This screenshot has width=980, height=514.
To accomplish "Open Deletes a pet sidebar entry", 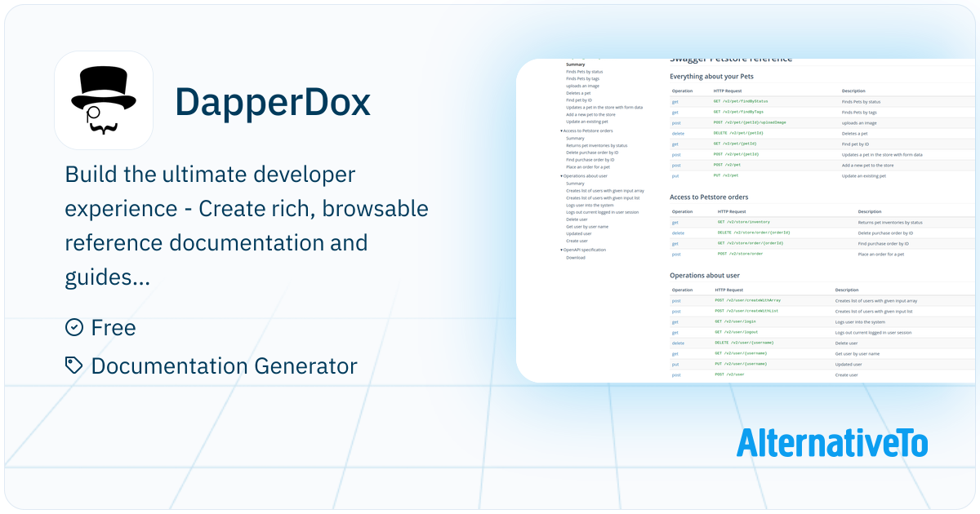I will 578,93.
